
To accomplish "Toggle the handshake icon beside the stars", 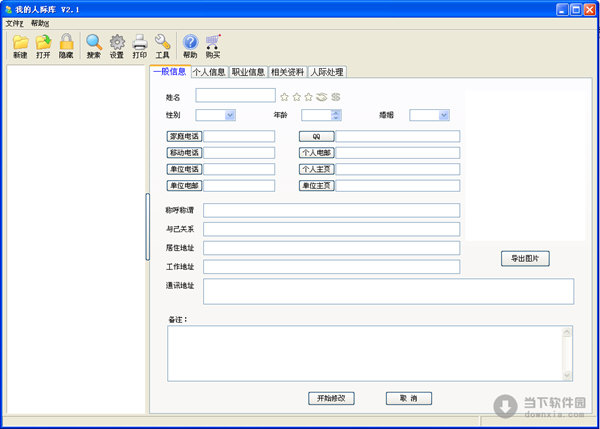I will [x=321, y=97].
